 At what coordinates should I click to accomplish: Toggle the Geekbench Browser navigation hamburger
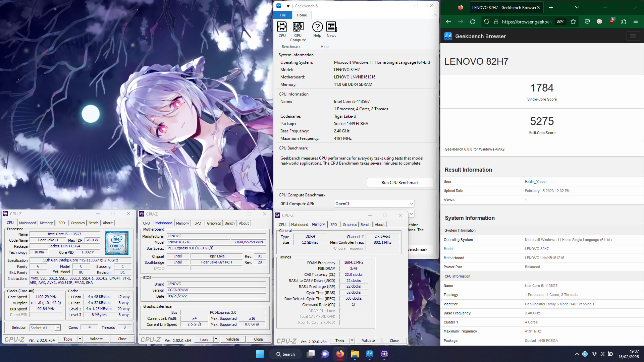[x=633, y=36]
